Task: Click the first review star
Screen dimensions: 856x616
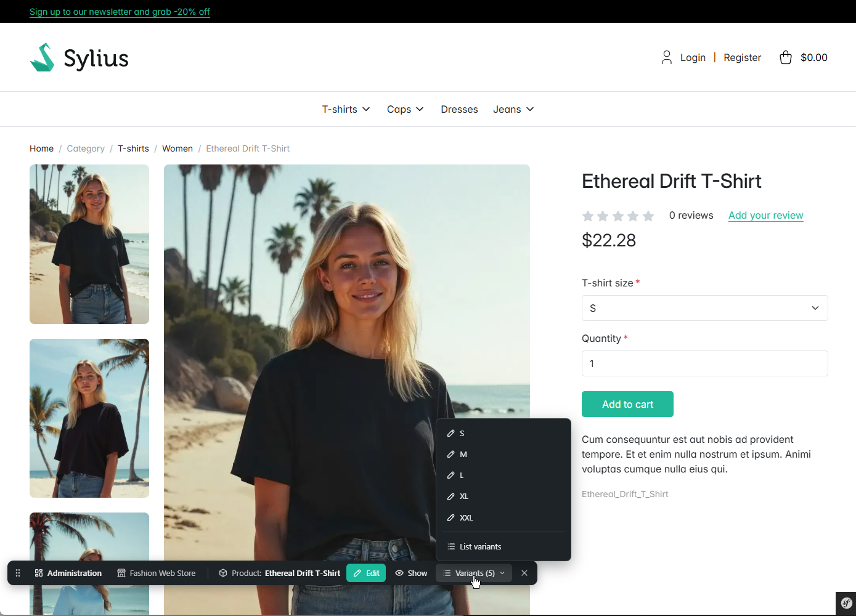Action: click(x=588, y=216)
